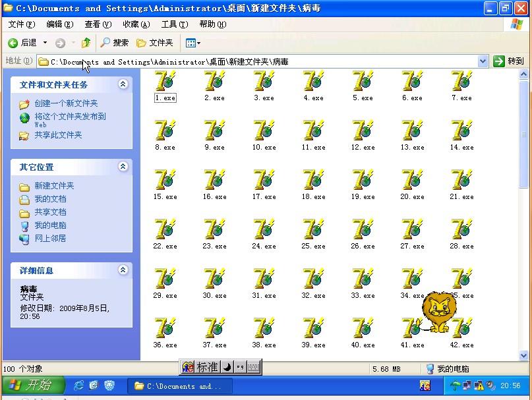Click the scroll down arrow of file list
Viewport: 532px width, 400px height.
[523, 355]
